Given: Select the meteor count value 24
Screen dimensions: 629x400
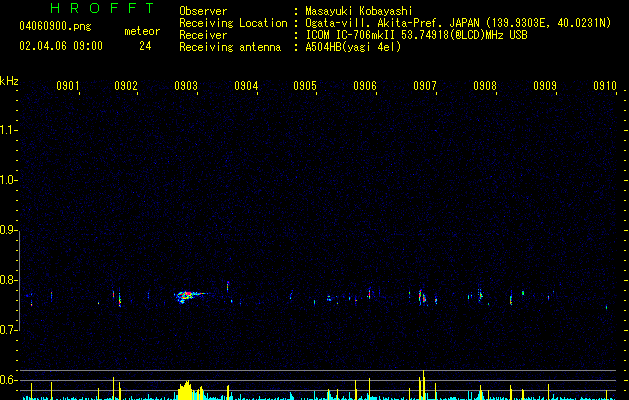Looking at the screenshot, I should coord(145,46).
